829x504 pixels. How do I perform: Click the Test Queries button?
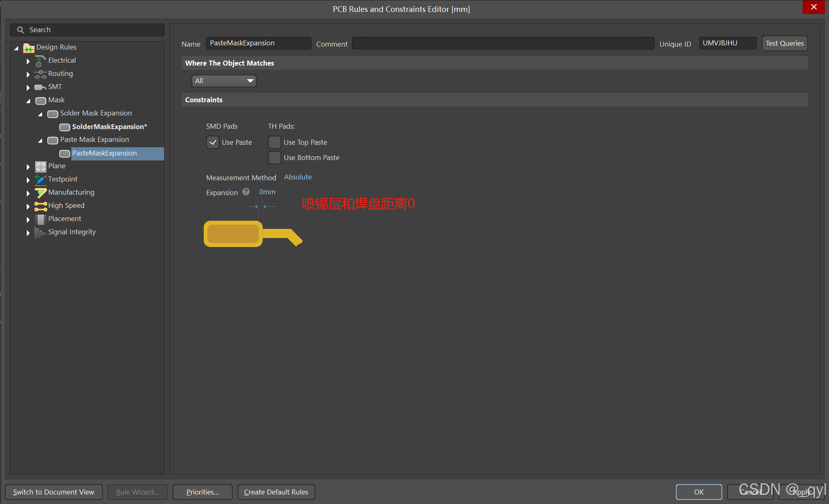coord(784,43)
